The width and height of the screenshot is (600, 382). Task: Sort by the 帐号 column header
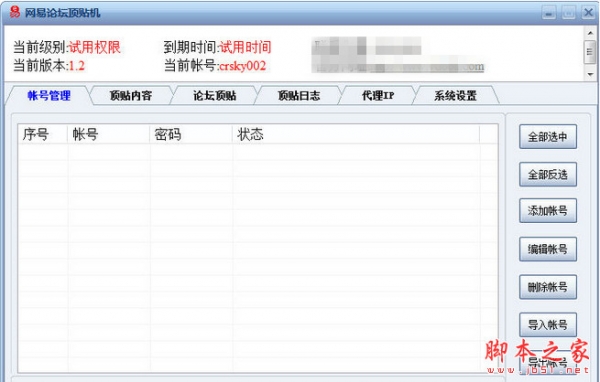pos(109,134)
